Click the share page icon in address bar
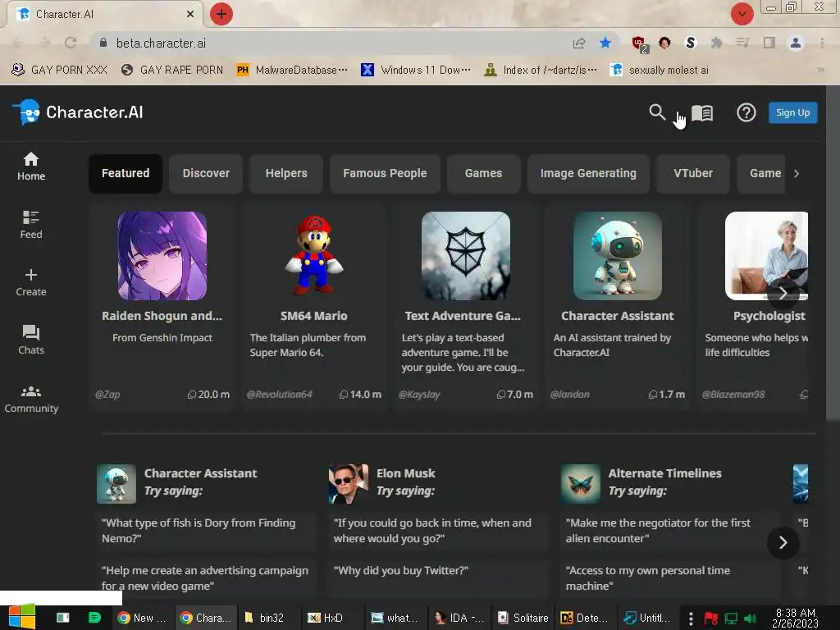This screenshot has width=840, height=630. click(578, 43)
